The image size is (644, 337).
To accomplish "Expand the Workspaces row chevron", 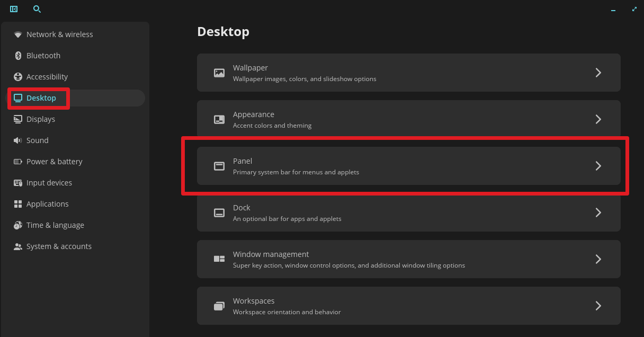I will pos(598,306).
